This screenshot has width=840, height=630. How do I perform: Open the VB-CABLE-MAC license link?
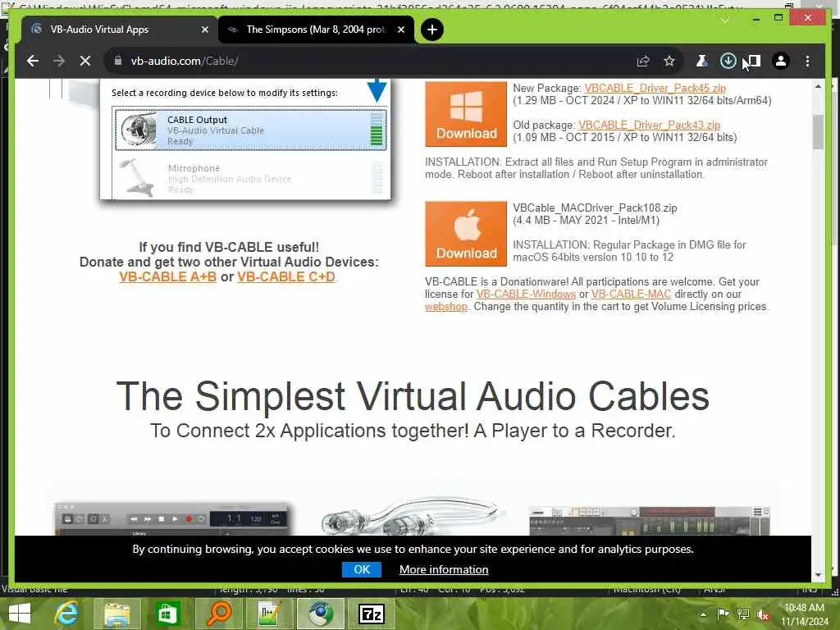[631, 294]
